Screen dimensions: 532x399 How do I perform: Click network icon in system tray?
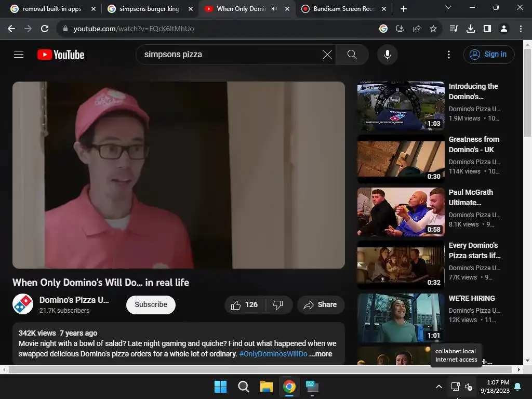click(455, 387)
